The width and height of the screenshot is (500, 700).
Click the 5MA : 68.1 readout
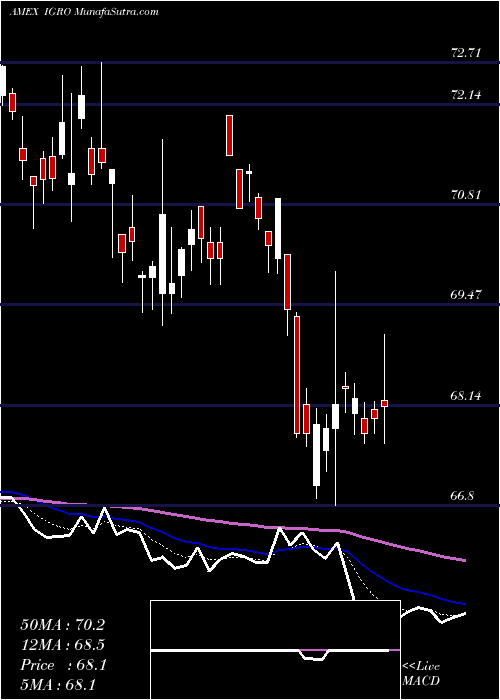(58, 685)
